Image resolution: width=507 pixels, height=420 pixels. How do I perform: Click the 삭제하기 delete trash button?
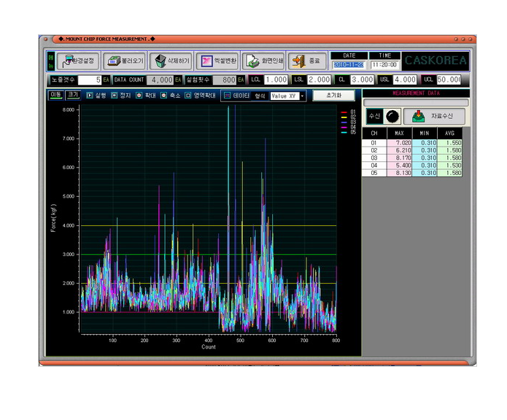[171, 61]
